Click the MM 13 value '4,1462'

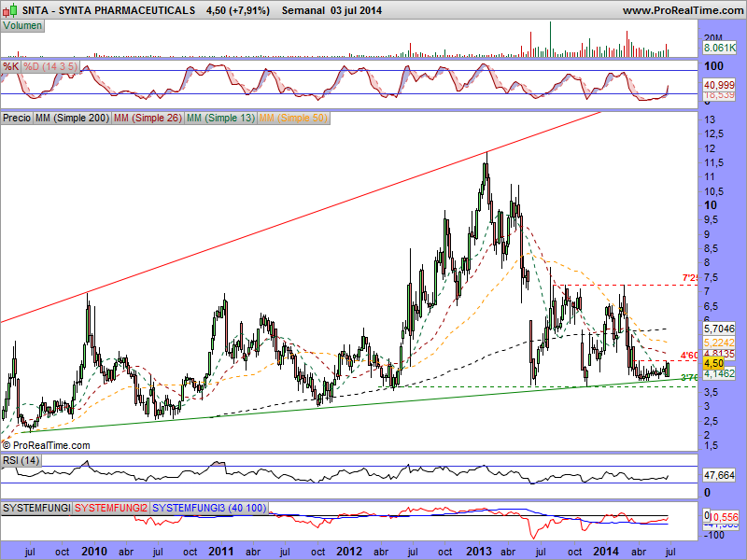tap(719, 374)
